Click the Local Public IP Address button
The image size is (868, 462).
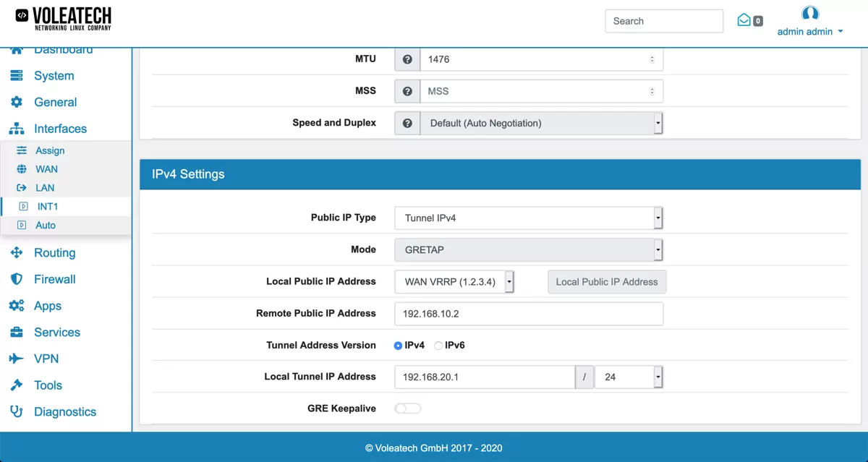tap(606, 282)
